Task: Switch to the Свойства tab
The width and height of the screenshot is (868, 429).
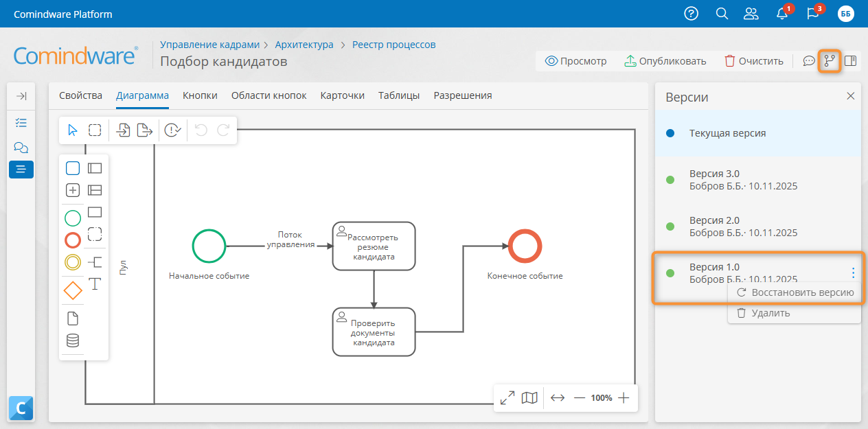Action: click(80, 95)
